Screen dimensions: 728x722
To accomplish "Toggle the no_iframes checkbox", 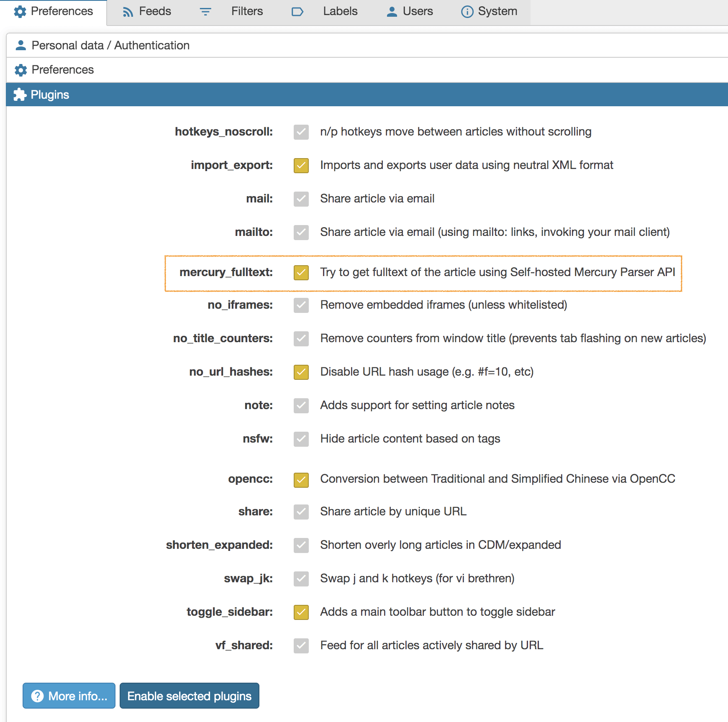I will 301,305.
